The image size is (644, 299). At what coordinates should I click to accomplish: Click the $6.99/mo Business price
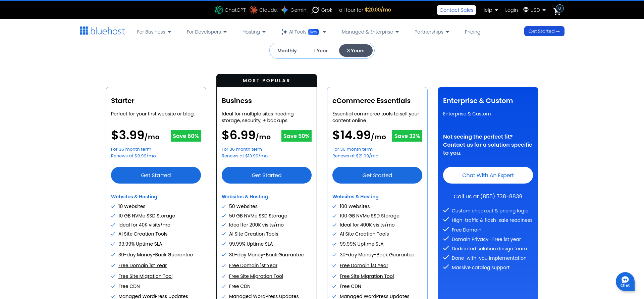coord(246,135)
